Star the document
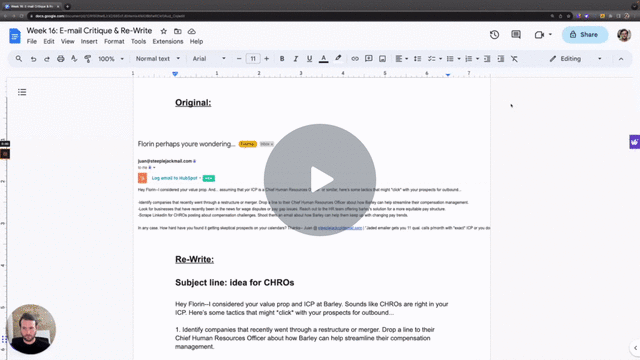640x360 pixels. [x=164, y=31]
